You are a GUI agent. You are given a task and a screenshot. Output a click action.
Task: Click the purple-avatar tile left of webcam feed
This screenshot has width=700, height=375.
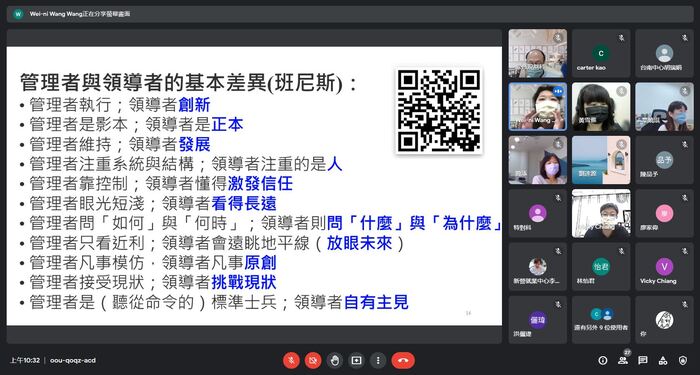[x=538, y=213]
